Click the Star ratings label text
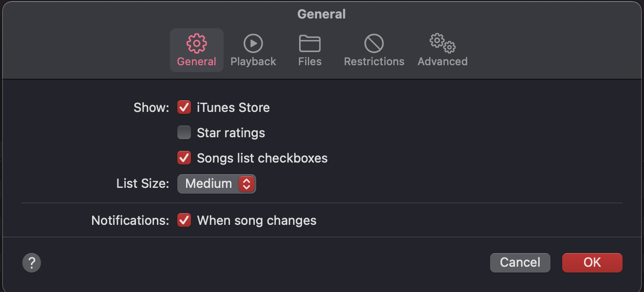644x292 pixels. (x=231, y=133)
